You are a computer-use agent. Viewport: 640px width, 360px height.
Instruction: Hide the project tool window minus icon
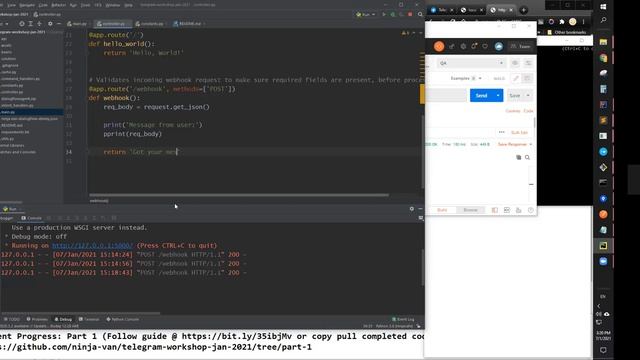(59, 24)
